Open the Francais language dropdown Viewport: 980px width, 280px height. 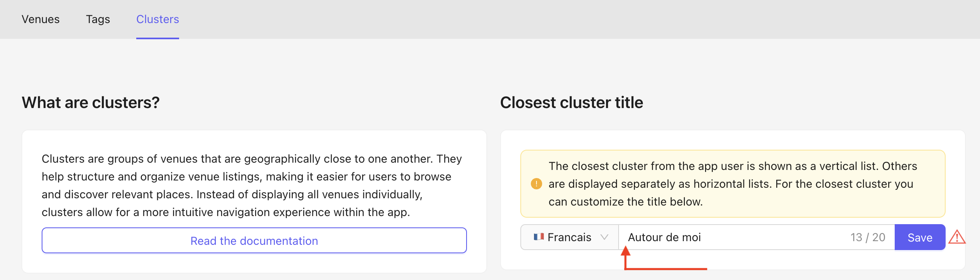pyautogui.click(x=570, y=237)
